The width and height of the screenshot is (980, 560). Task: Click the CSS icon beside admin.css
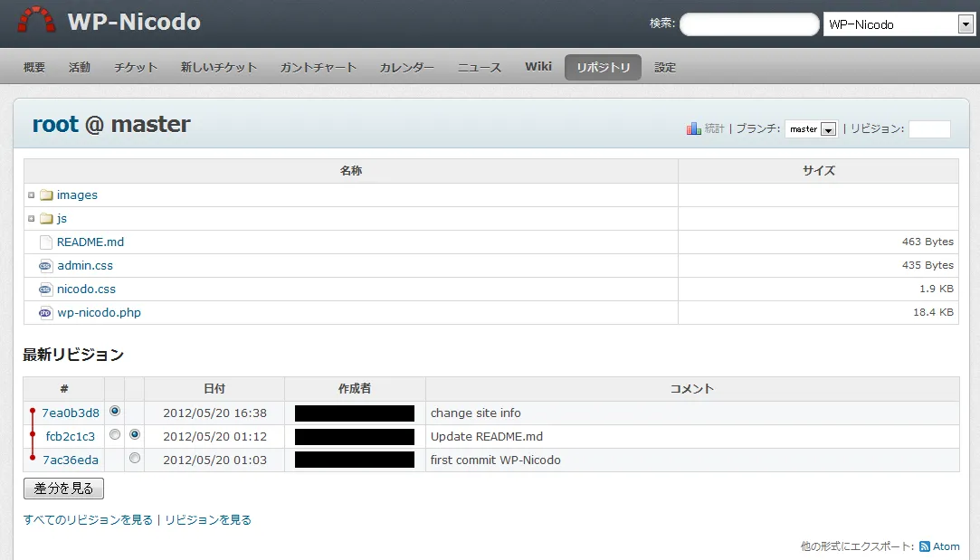coord(44,265)
